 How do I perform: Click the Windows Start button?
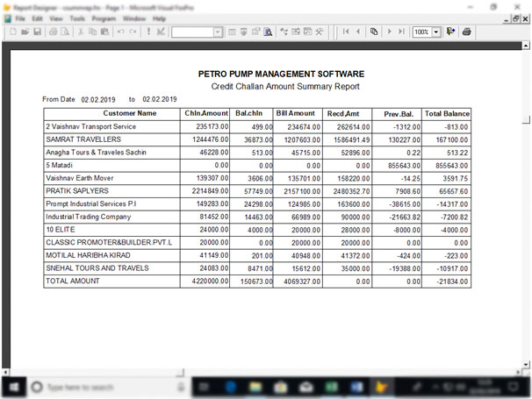click(14, 387)
